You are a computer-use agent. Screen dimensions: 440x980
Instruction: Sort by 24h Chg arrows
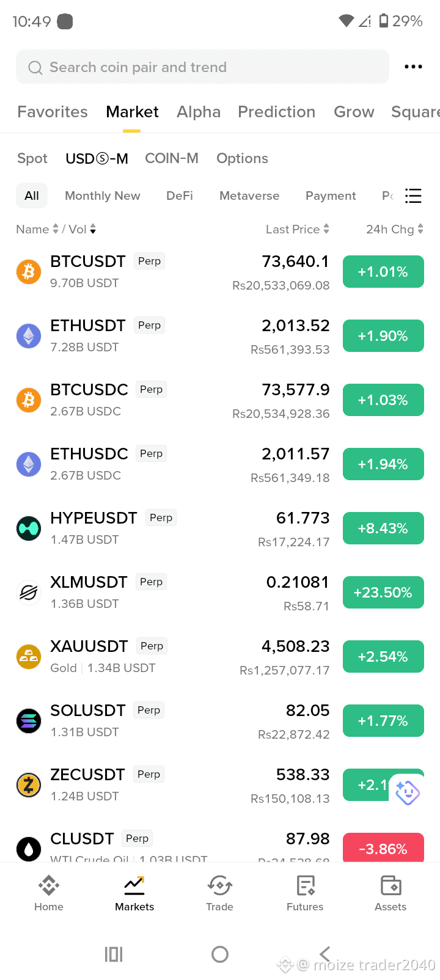coord(420,229)
